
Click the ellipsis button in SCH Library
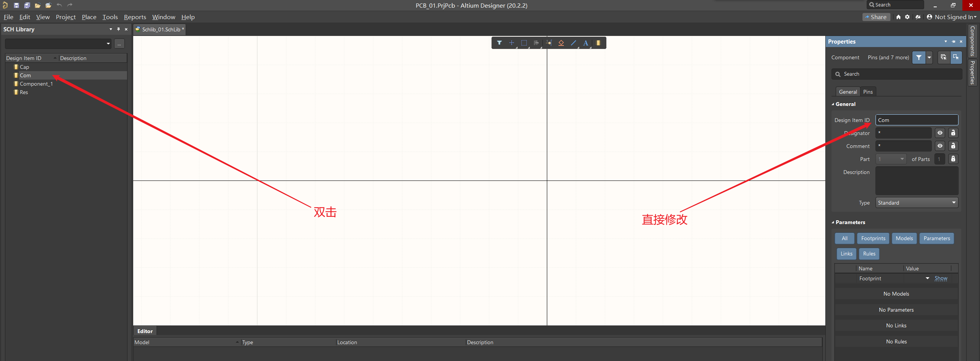tap(119, 44)
